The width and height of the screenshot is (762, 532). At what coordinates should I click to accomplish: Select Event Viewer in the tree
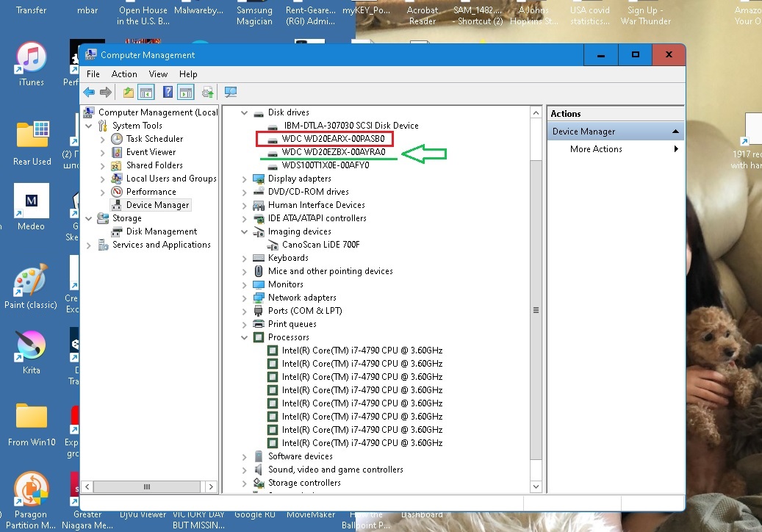pos(151,152)
